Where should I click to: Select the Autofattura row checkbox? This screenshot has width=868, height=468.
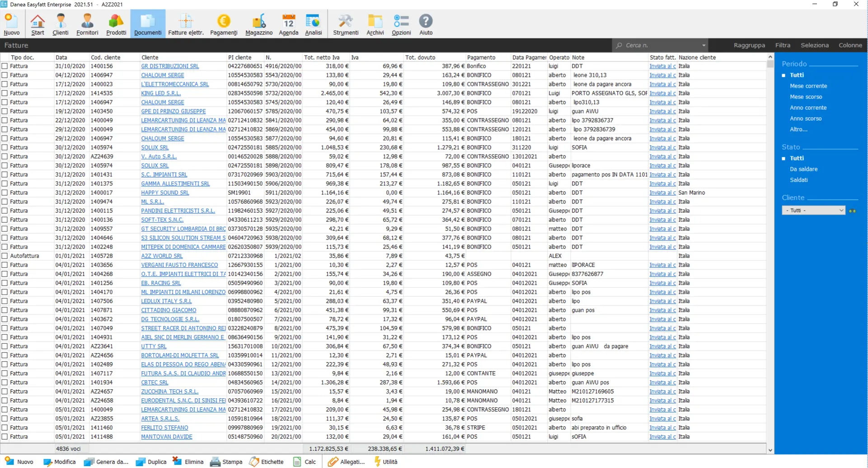5,256
